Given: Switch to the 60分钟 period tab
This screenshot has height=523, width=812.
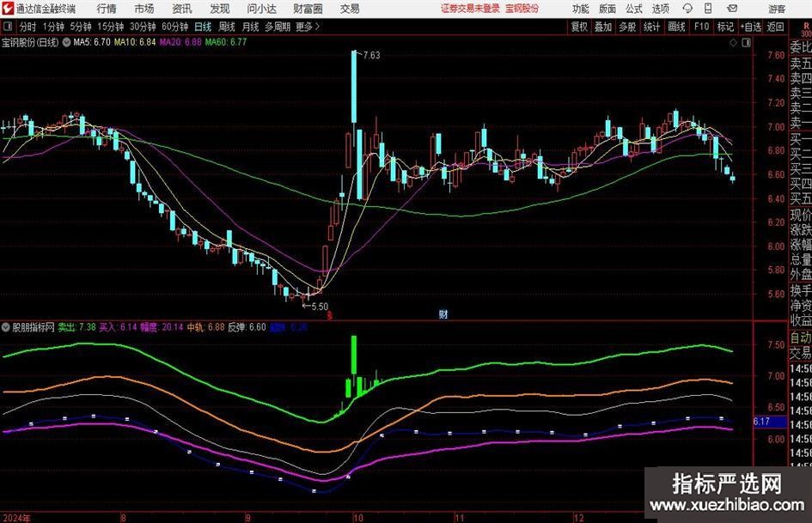Looking at the screenshot, I should point(174,27).
